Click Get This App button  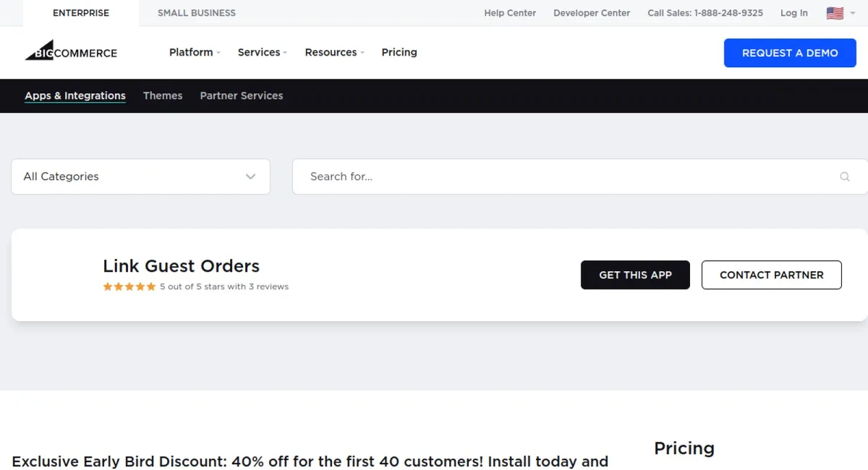[635, 275]
